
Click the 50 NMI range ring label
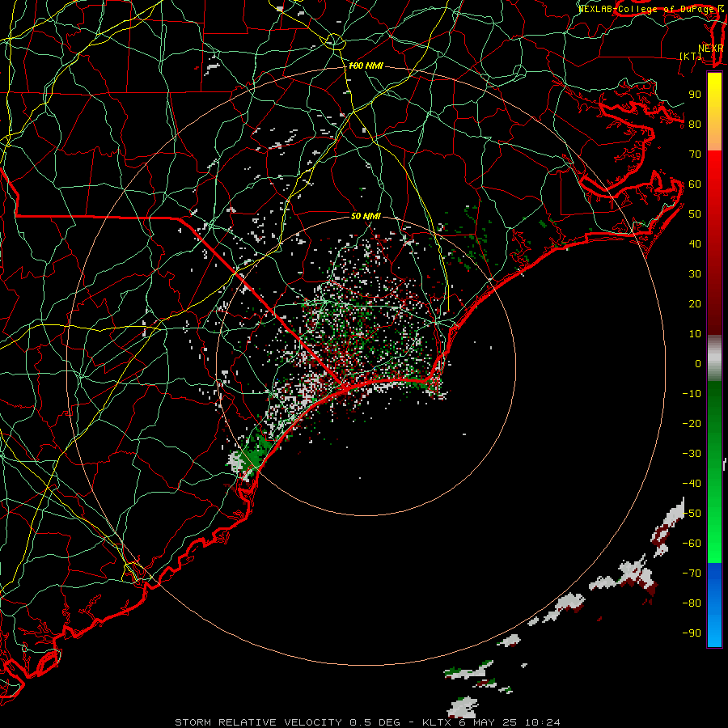pos(366,216)
